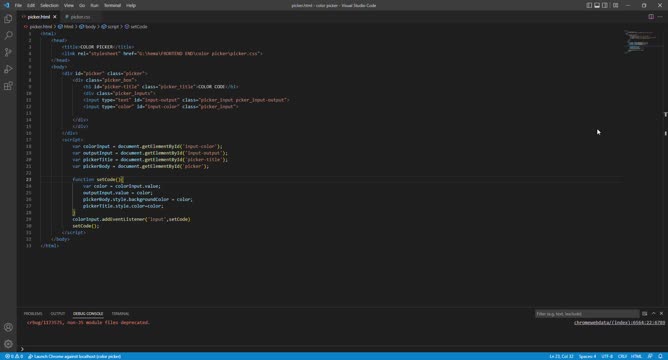Open the View menu
Viewport: 668px width, 360px height.
point(69,6)
